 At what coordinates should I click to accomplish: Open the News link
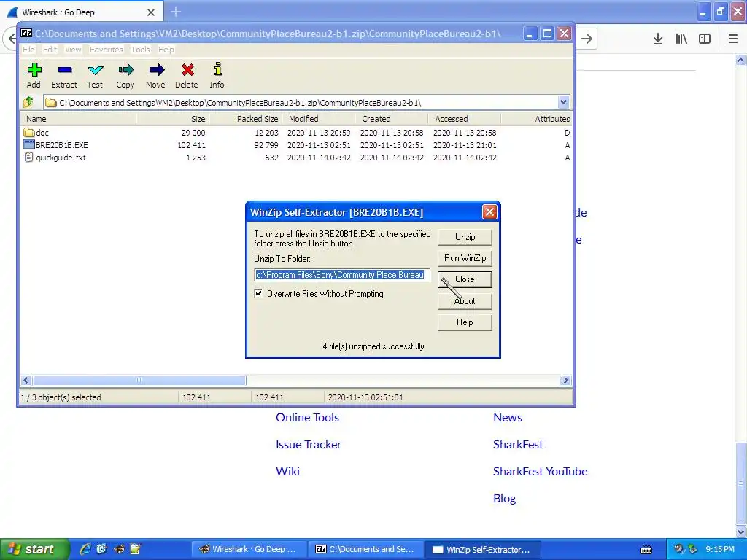coord(508,418)
